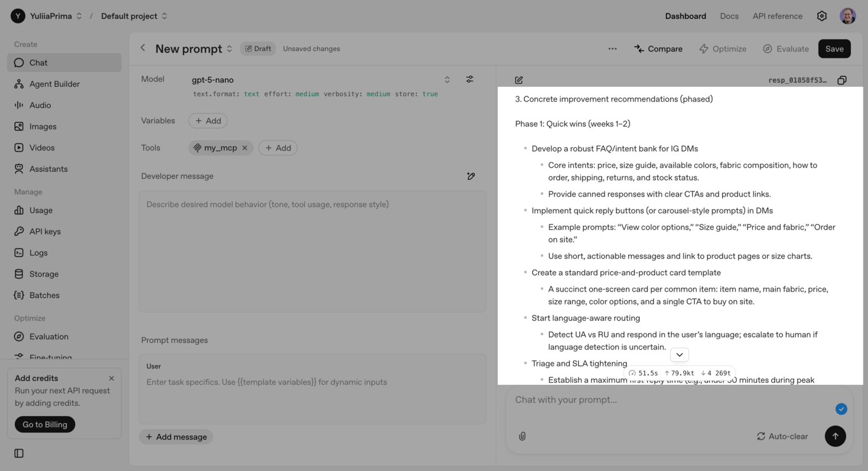The height and width of the screenshot is (471, 868).
Task: Generate developer message with magic pencil
Action: (471, 176)
